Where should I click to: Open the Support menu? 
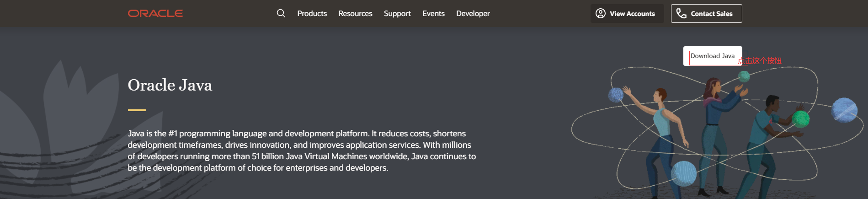[x=397, y=14]
